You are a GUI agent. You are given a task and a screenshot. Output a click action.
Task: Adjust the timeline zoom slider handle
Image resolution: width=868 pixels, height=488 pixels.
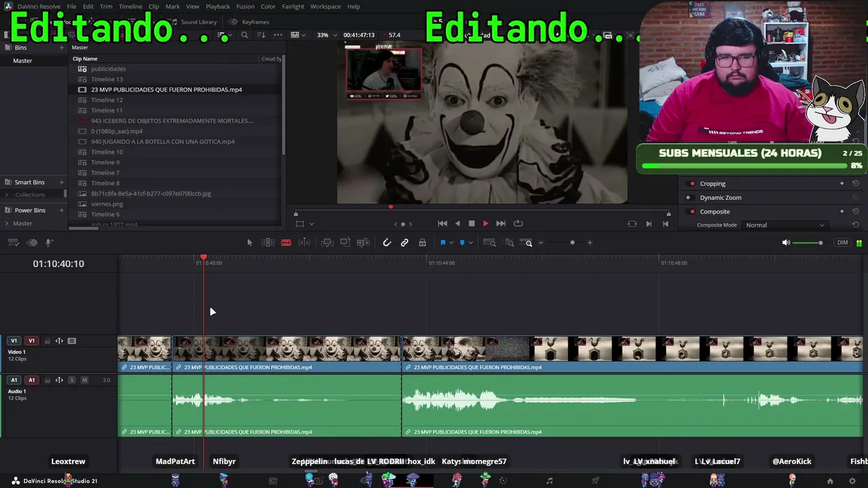(572, 243)
